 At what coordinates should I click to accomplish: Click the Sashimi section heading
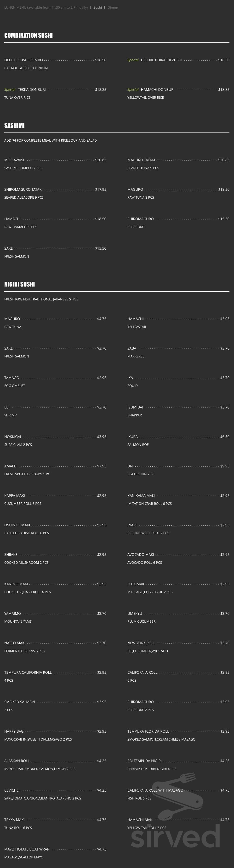tap(14, 125)
